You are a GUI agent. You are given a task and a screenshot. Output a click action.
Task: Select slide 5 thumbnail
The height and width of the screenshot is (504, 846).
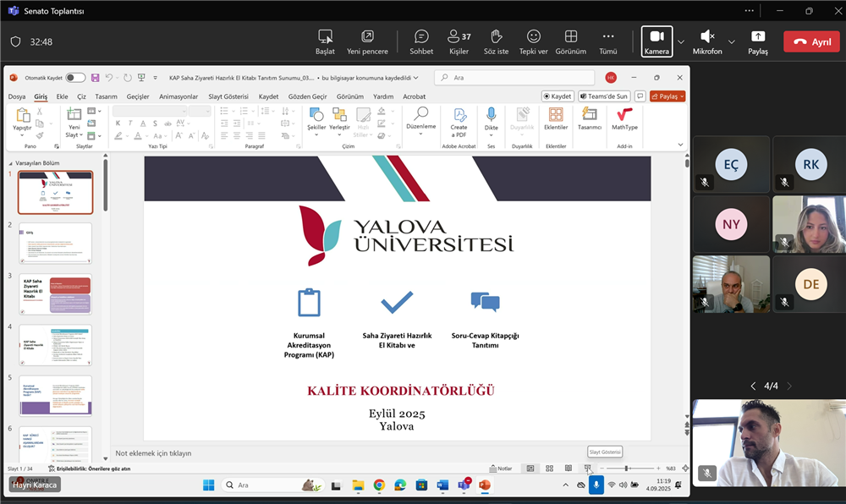(x=55, y=397)
